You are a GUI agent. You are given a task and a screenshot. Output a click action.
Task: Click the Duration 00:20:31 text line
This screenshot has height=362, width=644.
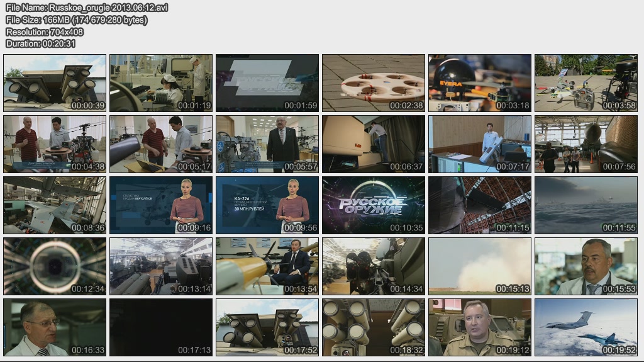[x=40, y=43]
